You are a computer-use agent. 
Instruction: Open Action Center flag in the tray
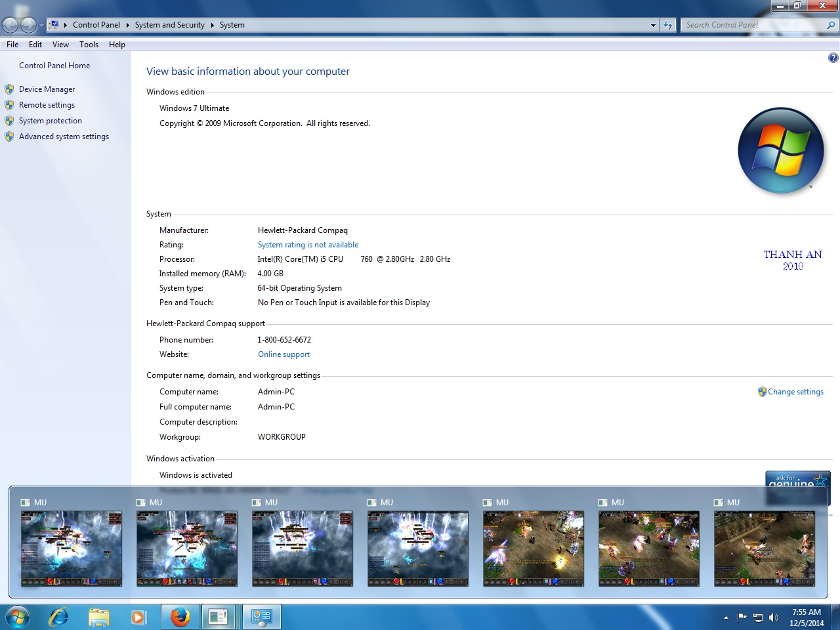click(x=742, y=617)
